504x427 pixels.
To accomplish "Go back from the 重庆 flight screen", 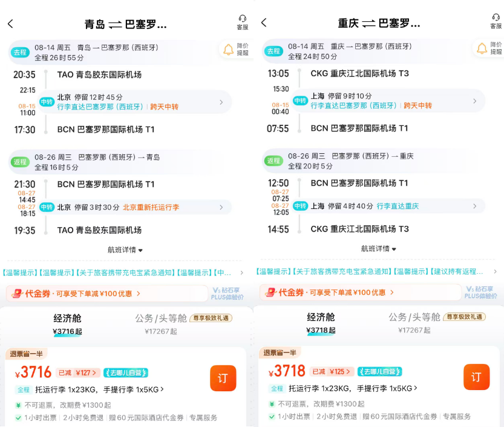I will point(264,22).
